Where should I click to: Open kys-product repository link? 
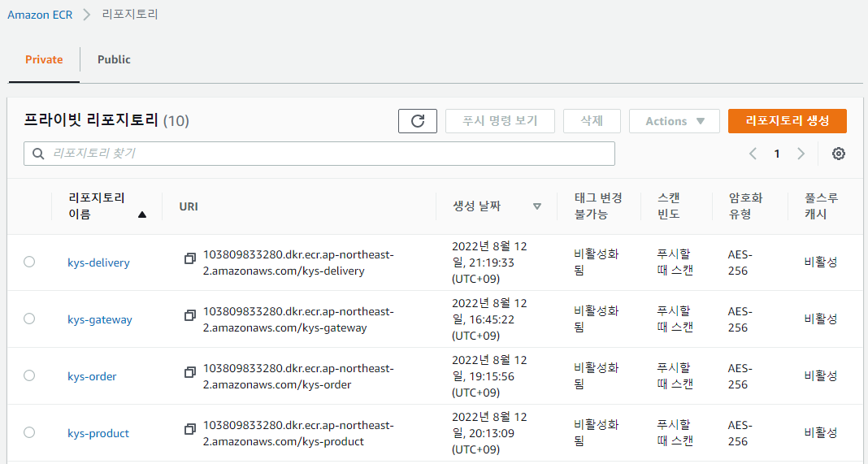[98, 433]
